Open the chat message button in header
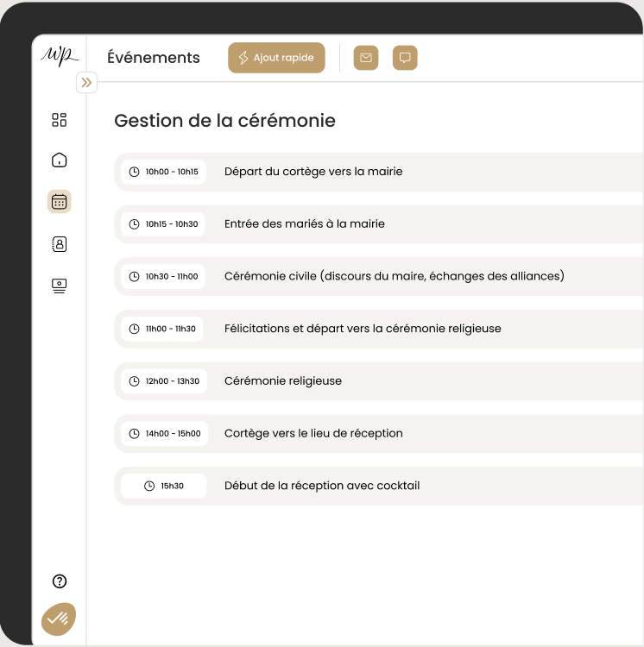The width and height of the screenshot is (644, 647). pyautogui.click(x=405, y=58)
